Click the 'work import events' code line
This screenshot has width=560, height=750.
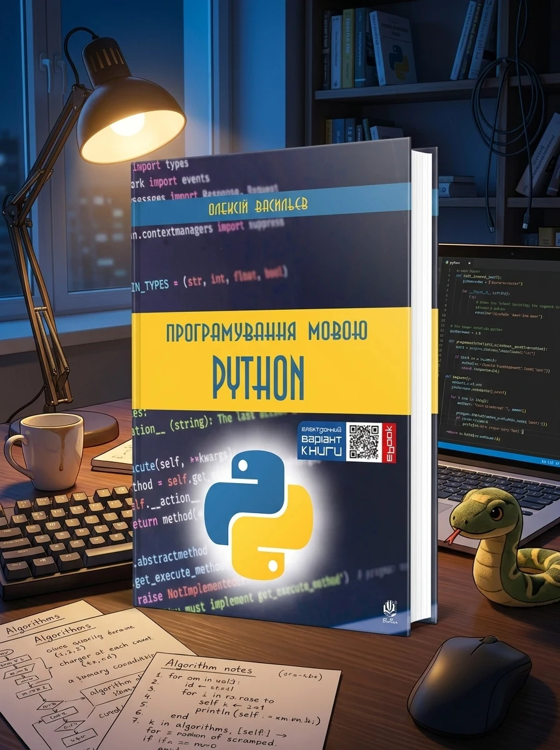pos(171,182)
